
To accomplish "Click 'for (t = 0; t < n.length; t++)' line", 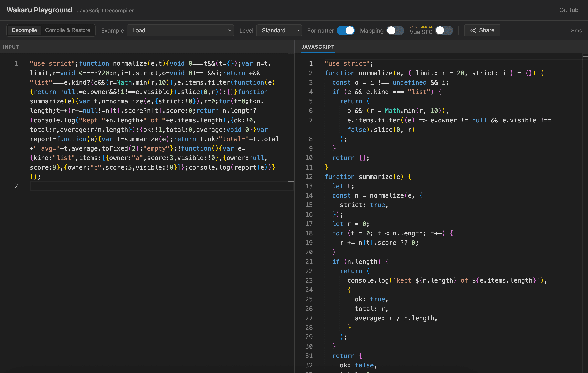I will click(392, 233).
